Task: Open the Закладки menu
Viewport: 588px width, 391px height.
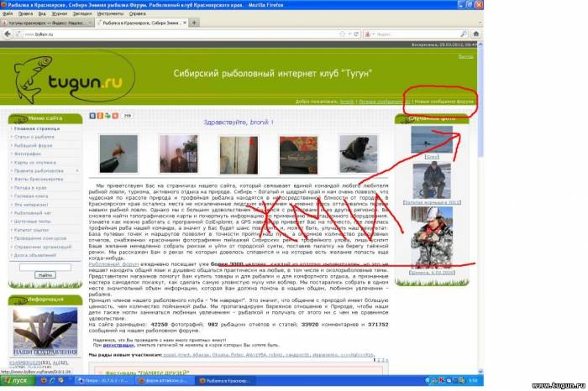Action: click(82, 13)
